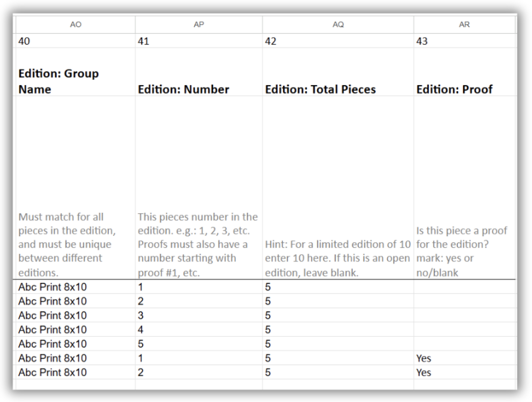Select the 'Edition: Number' header cell
Screen dimensions: 532x402
pos(198,72)
